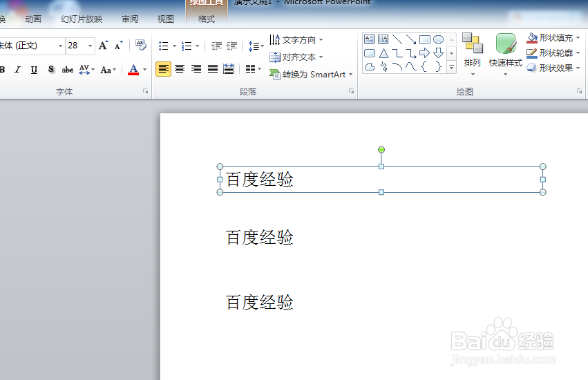
Task: Select text box shape in gallery
Action: point(370,39)
